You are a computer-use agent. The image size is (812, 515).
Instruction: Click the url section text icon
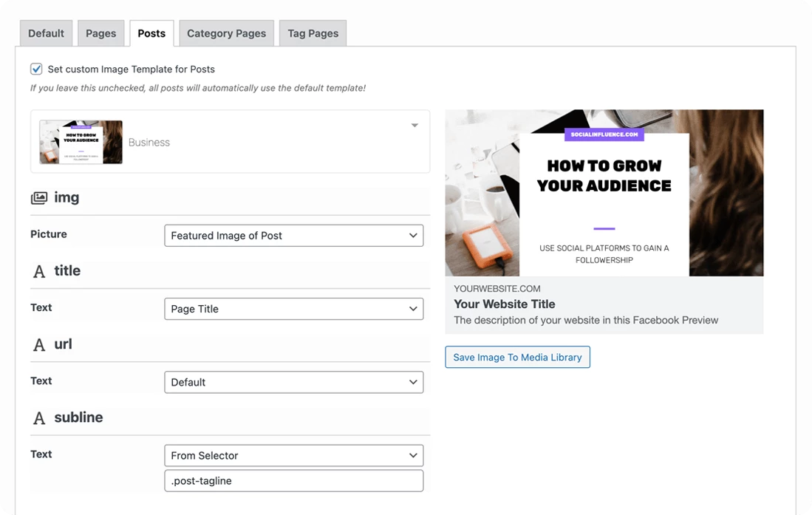pyautogui.click(x=39, y=344)
